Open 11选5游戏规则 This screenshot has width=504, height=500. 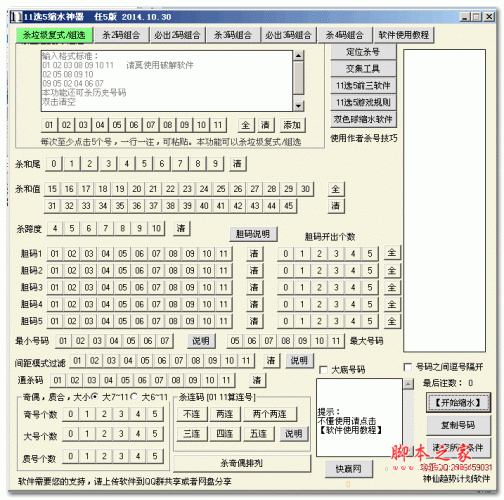[363, 102]
